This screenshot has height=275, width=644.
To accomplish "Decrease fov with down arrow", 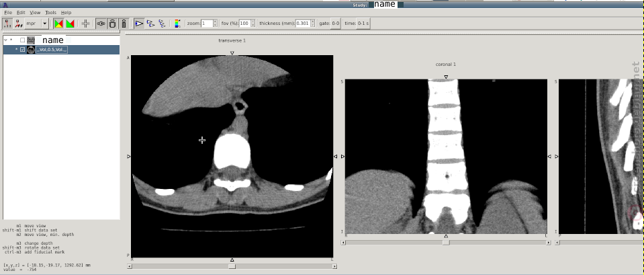I will click(x=253, y=26).
